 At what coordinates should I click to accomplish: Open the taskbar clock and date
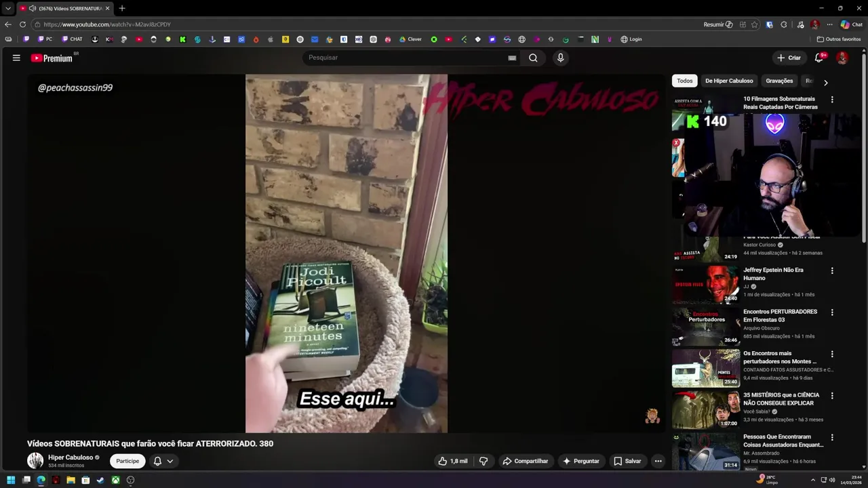(x=852, y=480)
